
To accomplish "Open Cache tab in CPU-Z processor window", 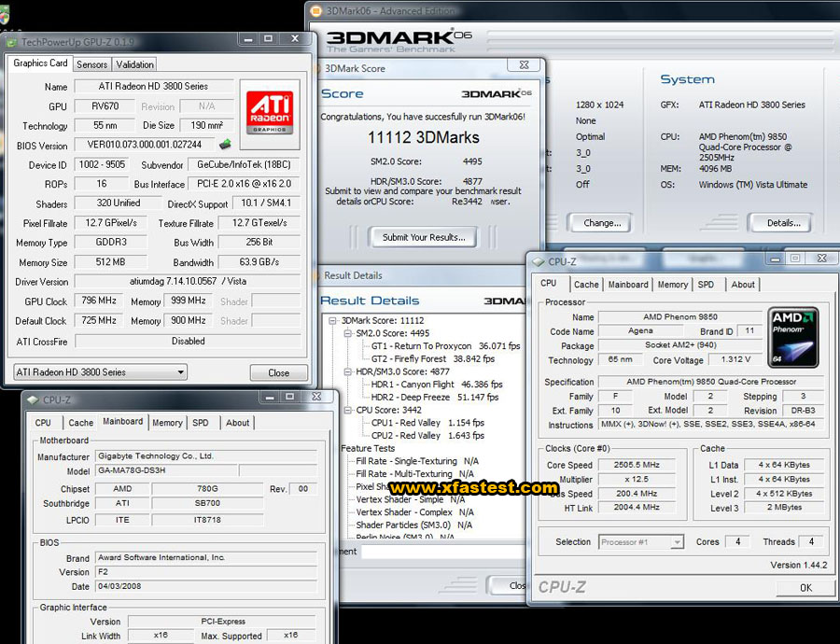I will click(586, 285).
